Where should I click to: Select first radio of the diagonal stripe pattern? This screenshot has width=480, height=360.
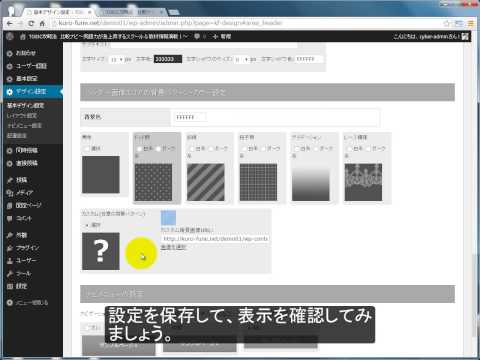click(192, 149)
